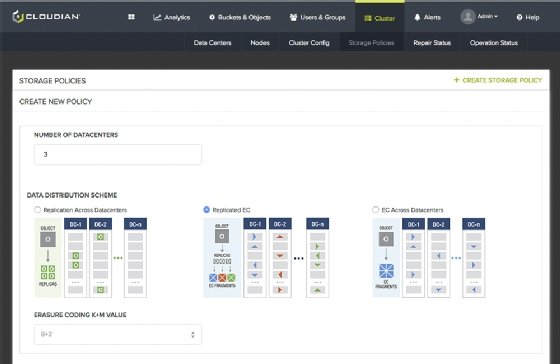Open the Alerts menu
Screen dimensions: 560x364
428,17
